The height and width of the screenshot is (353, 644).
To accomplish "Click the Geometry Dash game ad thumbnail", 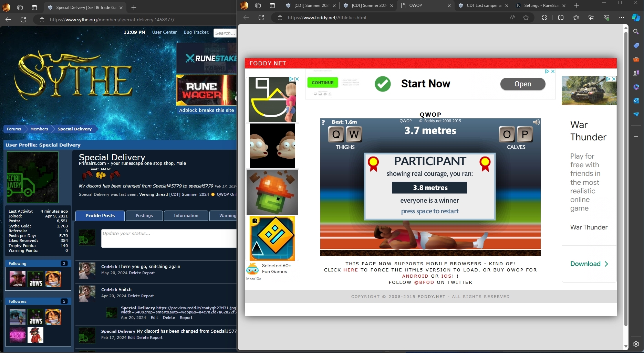I will (272, 238).
